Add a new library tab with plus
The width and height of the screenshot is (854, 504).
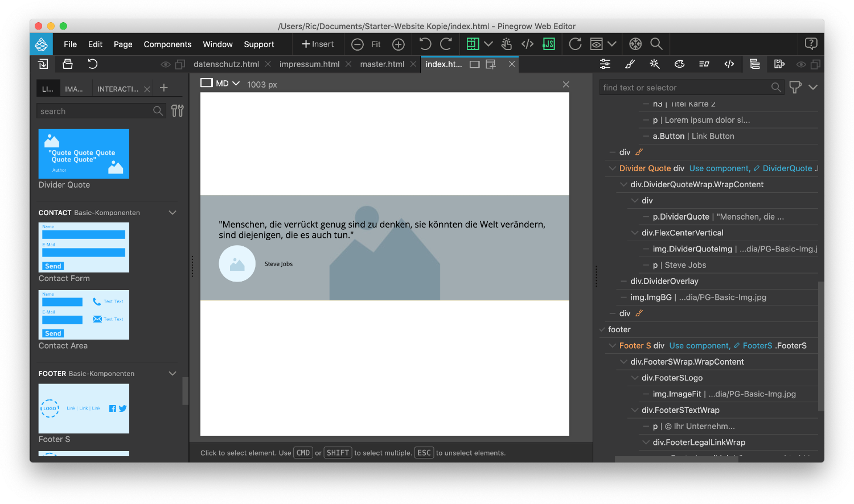(164, 88)
